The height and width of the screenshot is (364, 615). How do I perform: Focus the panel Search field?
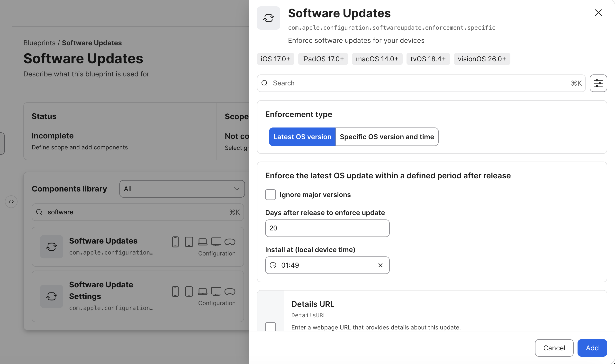click(421, 83)
